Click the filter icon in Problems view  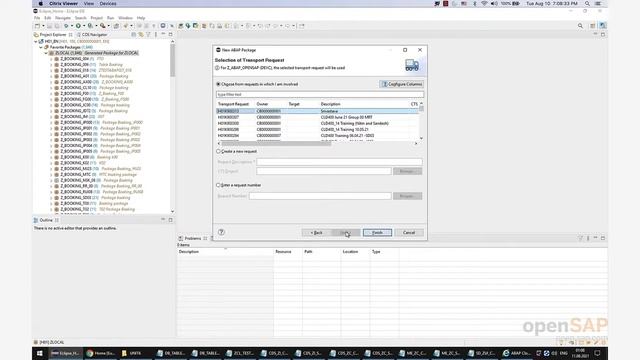(x=580, y=238)
